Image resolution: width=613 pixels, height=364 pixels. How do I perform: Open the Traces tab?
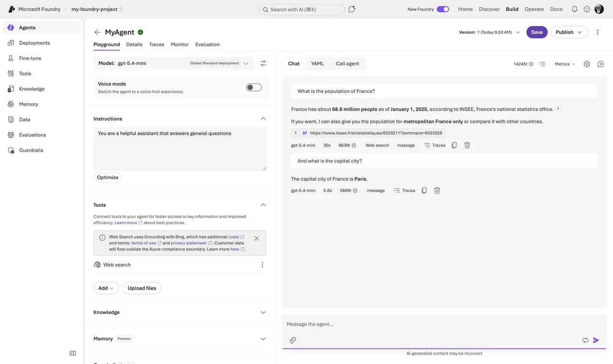[157, 45]
